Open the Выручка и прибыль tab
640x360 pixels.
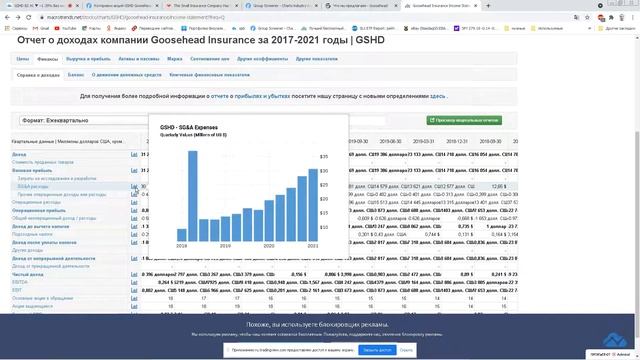click(x=88, y=59)
